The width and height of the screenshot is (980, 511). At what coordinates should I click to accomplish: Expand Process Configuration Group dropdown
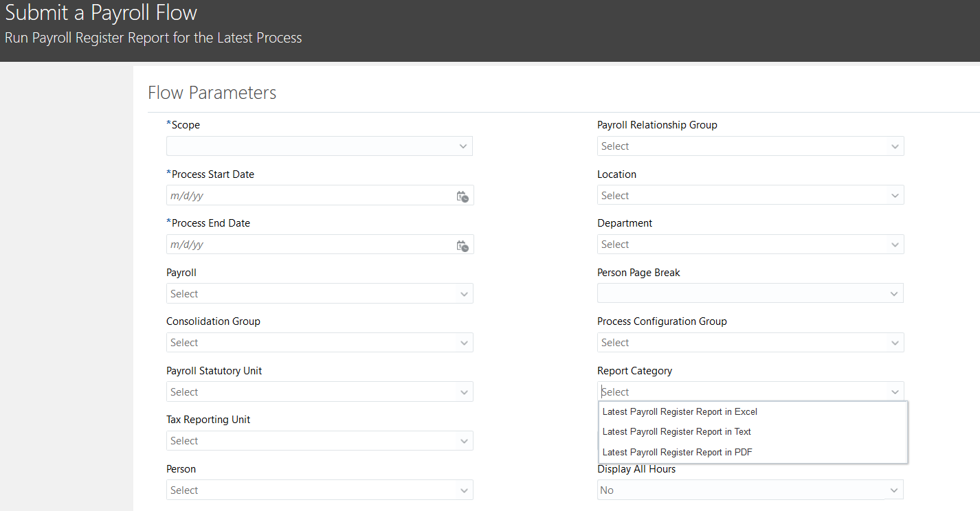(x=895, y=343)
